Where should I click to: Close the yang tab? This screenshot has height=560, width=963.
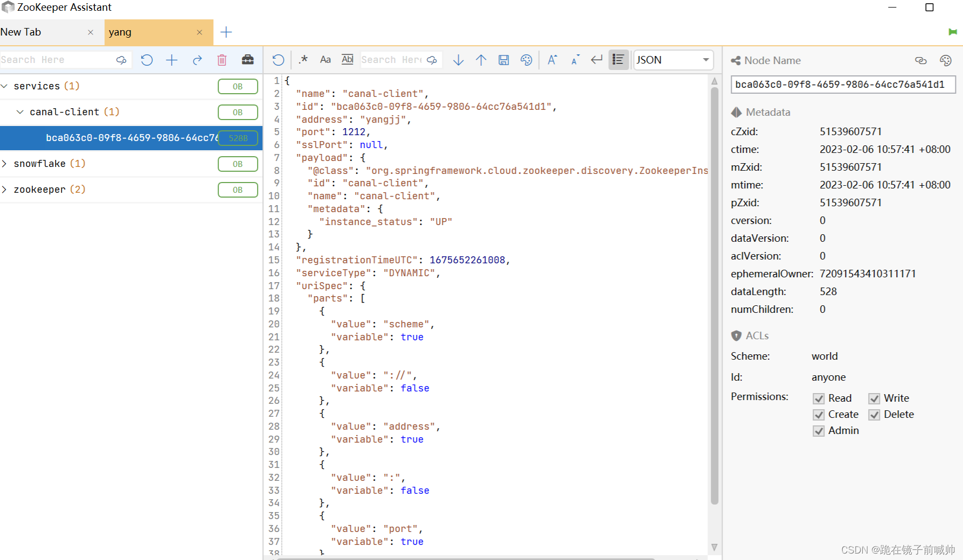point(199,32)
